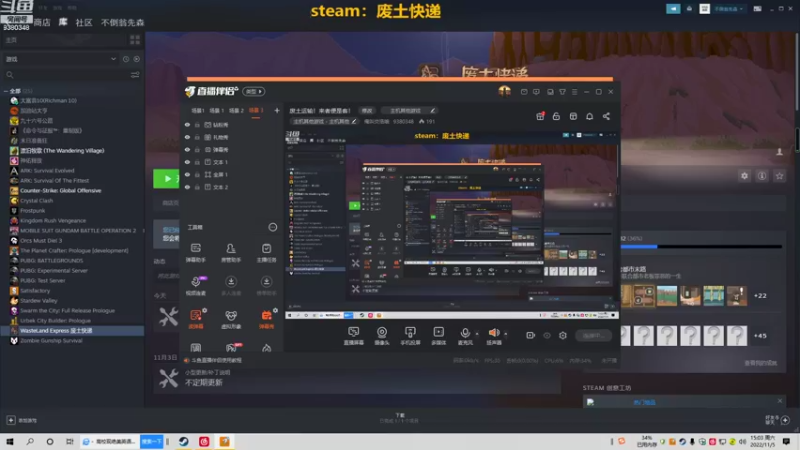Open streamer avatar in streaming app title bar
Screen dimensions: 800x450
[504, 91]
